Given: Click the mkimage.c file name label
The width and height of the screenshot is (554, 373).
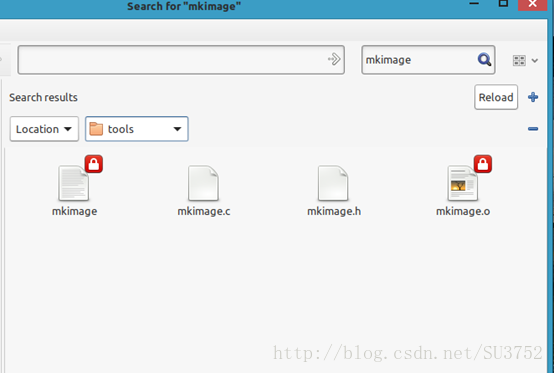Looking at the screenshot, I should tap(204, 211).
